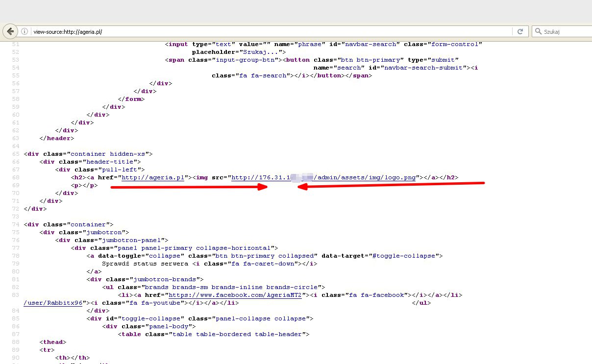The height and width of the screenshot is (364, 592).
Task: Click the </header> closing tag on line 63
Action: [56, 138]
